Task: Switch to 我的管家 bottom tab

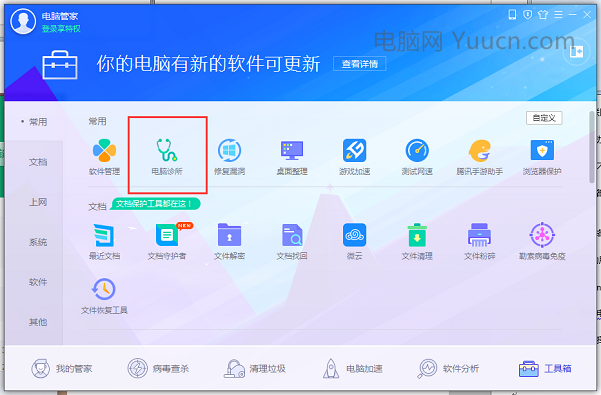Action: pyautogui.click(x=61, y=369)
